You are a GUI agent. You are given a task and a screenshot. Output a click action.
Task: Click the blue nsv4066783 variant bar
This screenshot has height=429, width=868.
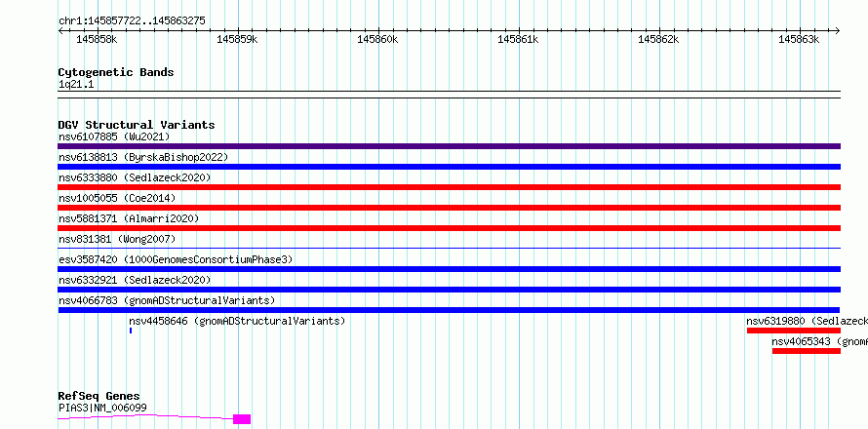[x=449, y=310]
